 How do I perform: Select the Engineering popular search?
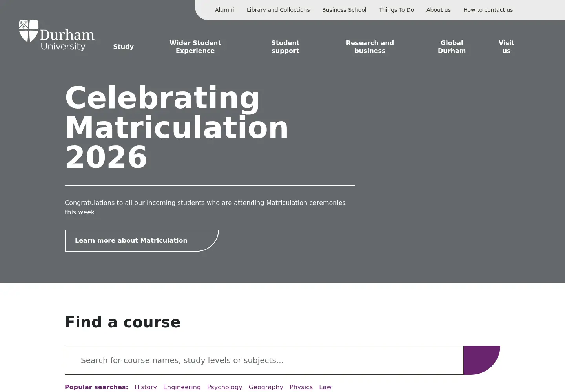(182, 387)
